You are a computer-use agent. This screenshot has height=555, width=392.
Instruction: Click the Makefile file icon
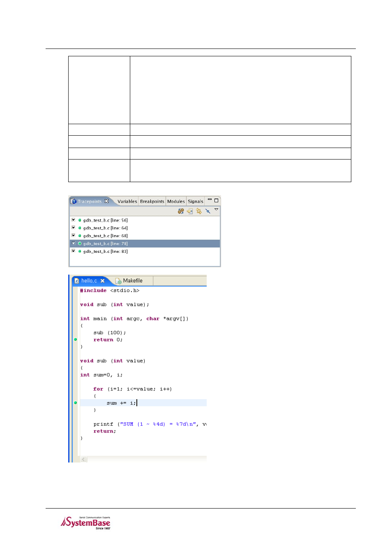pos(118,281)
